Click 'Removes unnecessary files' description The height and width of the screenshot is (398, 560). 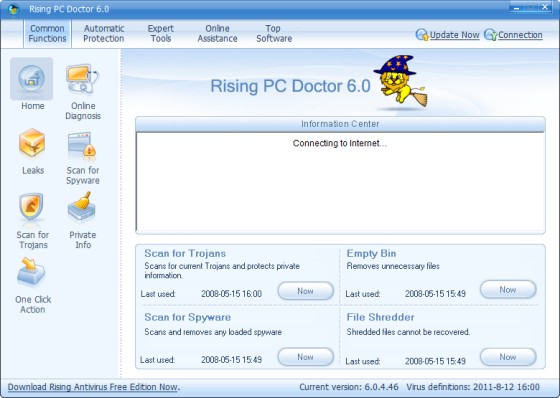[393, 266]
